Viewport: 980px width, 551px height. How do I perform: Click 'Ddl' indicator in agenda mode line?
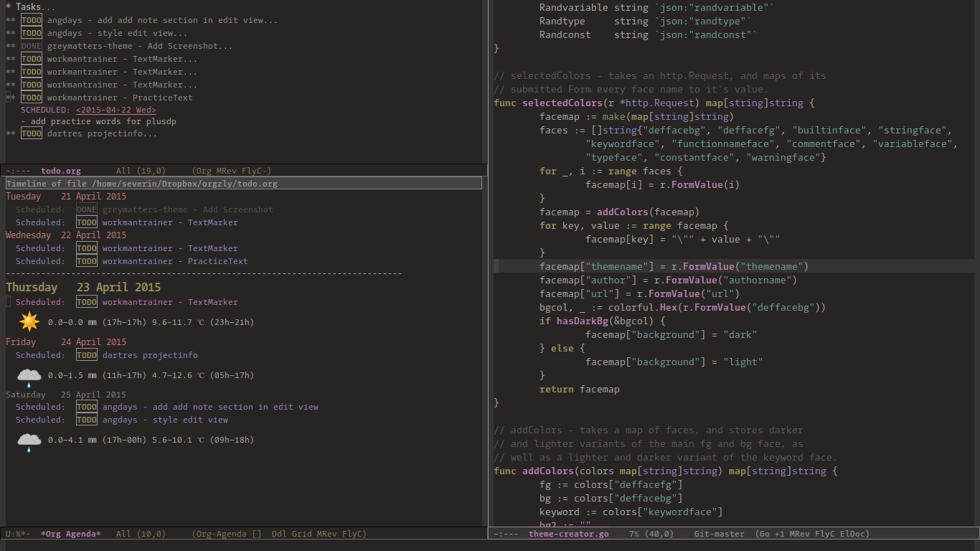(279, 534)
